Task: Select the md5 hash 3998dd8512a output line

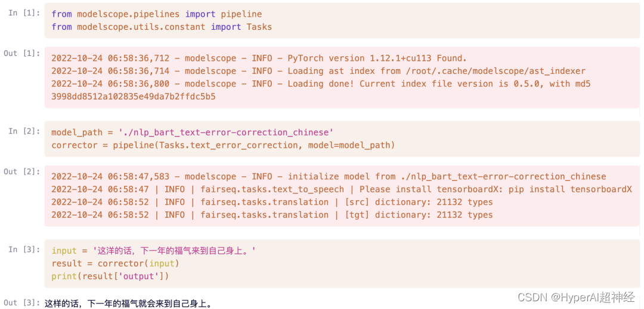Action: [x=134, y=96]
